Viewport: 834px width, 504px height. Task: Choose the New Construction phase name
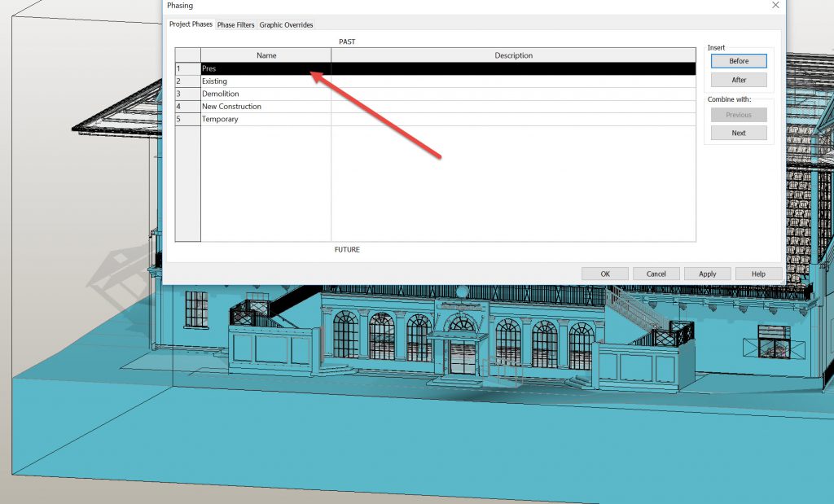click(x=266, y=107)
